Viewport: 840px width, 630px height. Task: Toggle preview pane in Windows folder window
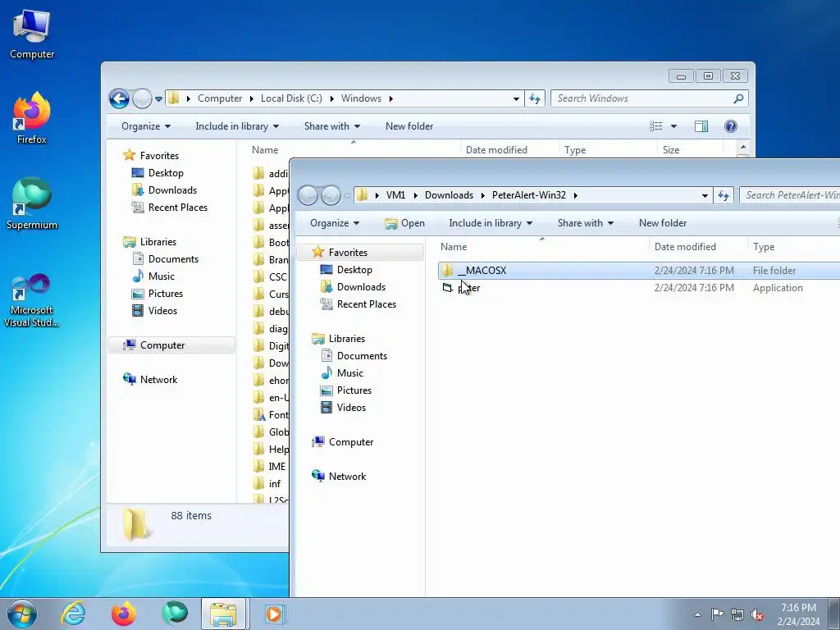701,126
